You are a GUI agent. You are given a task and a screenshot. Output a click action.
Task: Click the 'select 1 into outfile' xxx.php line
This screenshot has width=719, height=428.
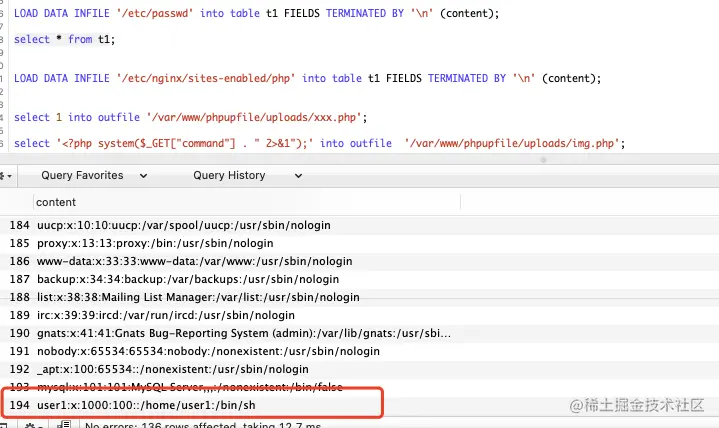pos(190,117)
